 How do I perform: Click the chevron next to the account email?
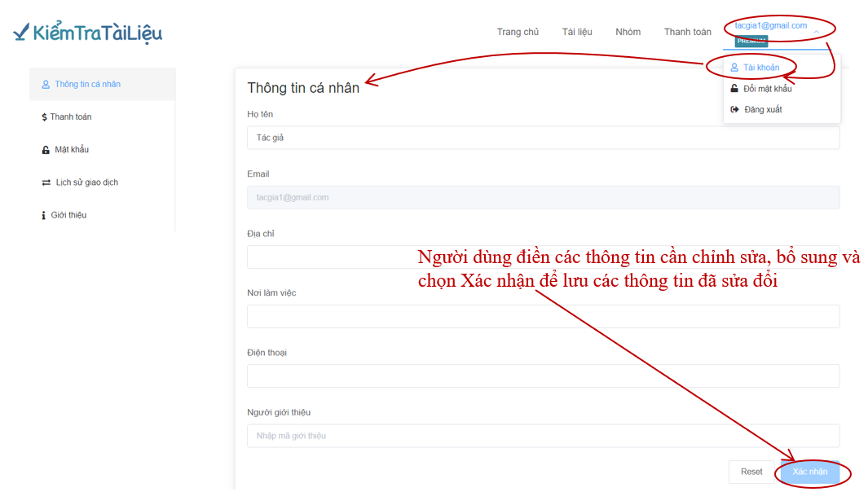(x=817, y=32)
